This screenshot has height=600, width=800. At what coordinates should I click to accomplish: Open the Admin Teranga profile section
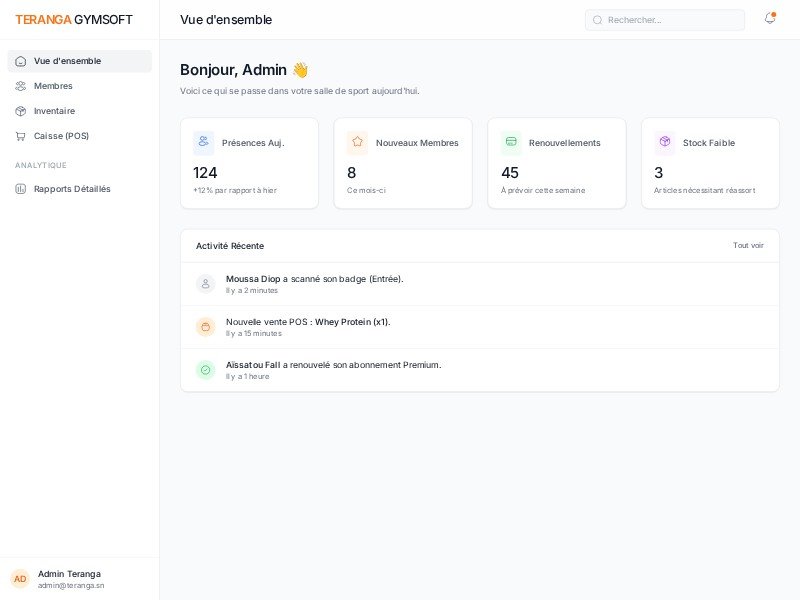[x=70, y=579]
